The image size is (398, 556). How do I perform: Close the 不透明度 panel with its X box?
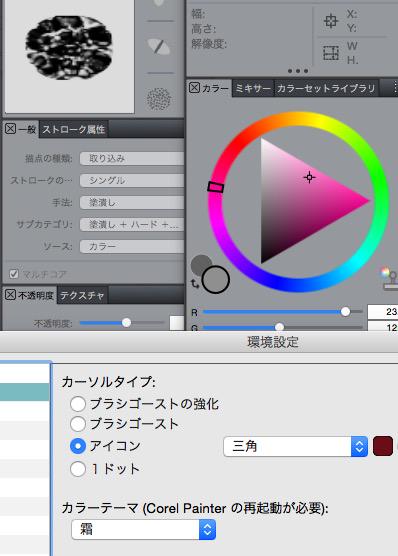pyautogui.click(x=10, y=294)
